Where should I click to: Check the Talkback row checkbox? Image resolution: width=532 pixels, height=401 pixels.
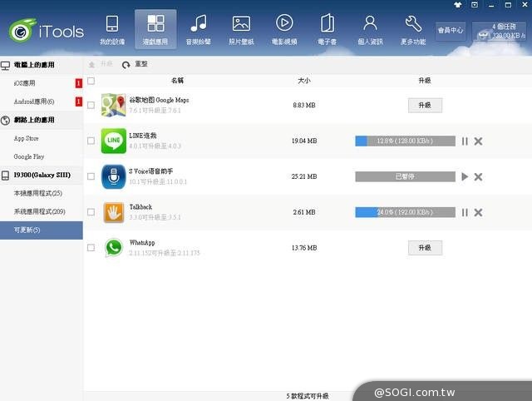click(91, 212)
